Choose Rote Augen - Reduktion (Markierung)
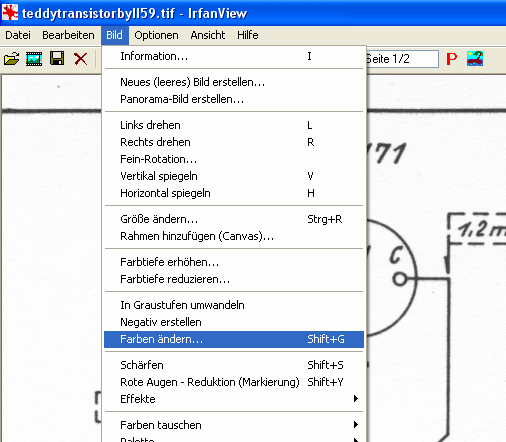This screenshot has height=442, width=506. point(234,382)
